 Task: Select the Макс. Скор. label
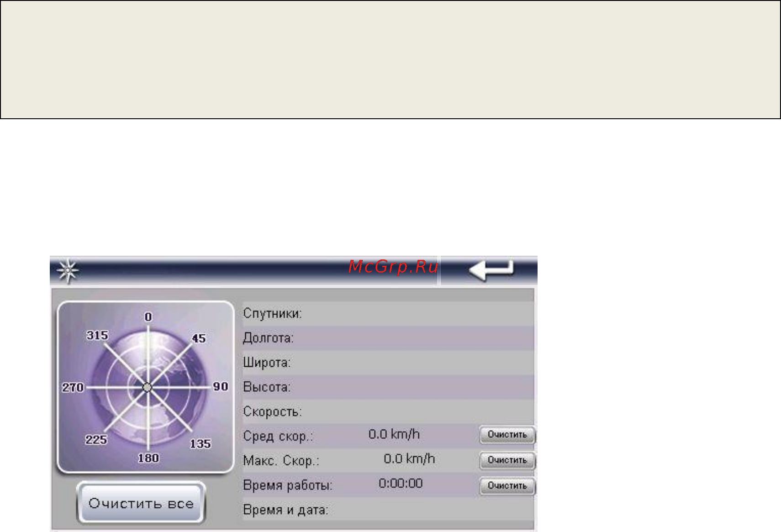281,461
